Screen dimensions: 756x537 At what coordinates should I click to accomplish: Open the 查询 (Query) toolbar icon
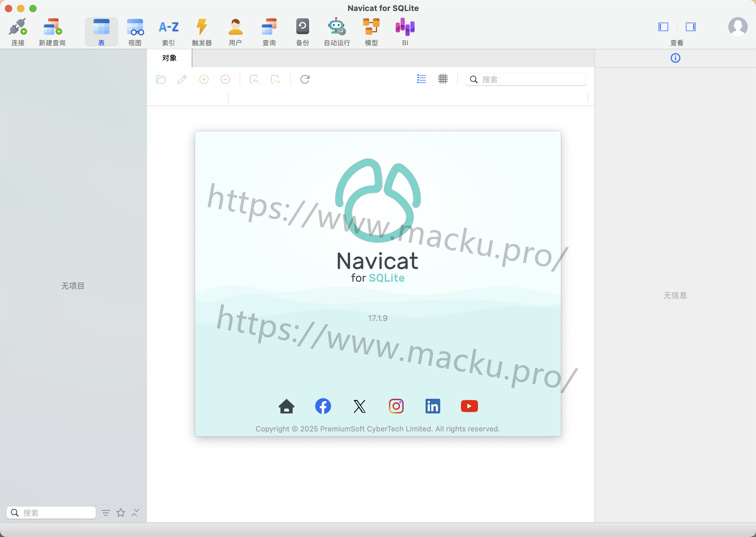[269, 32]
